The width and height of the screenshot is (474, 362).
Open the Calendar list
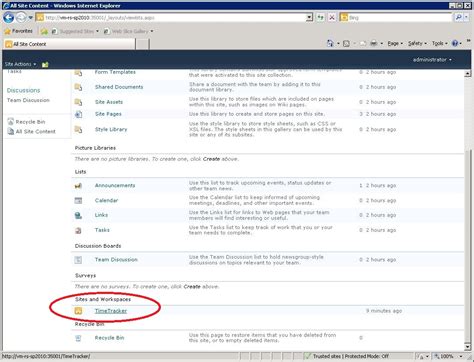click(x=106, y=200)
